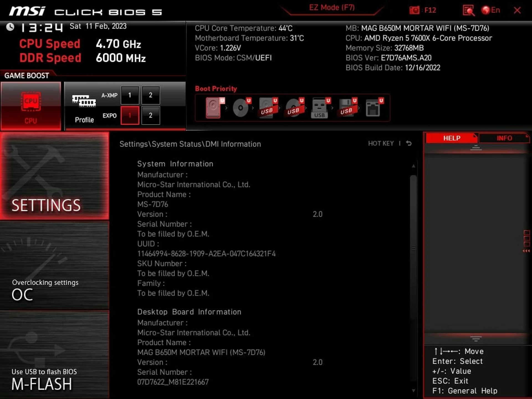Toggle EXPO profile 1

click(x=130, y=115)
